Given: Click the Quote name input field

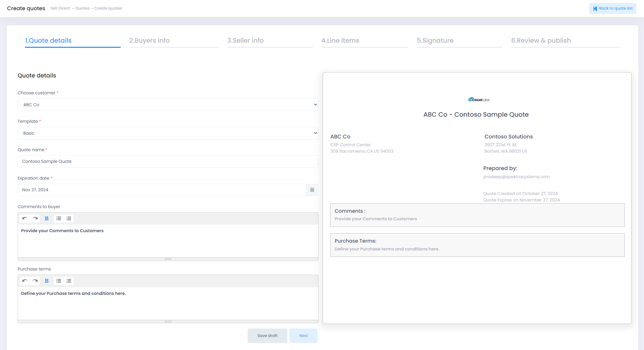Looking at the screenshot, I should [168, 161].
